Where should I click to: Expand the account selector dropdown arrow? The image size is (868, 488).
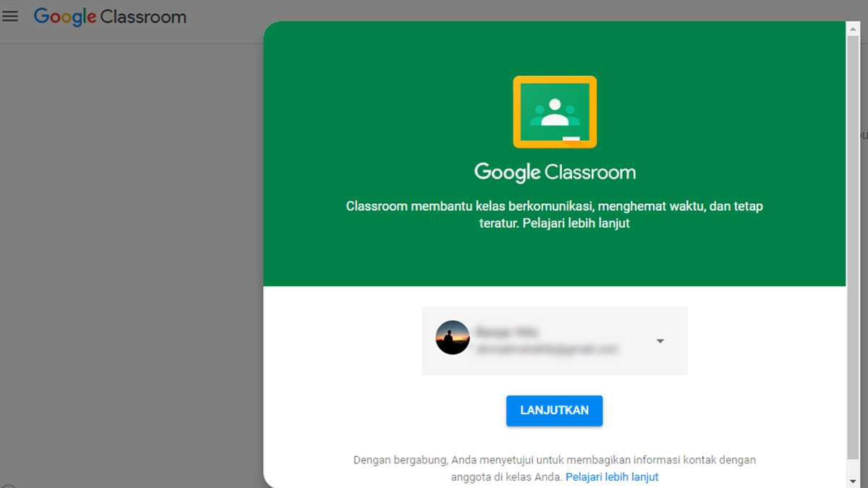pos(660,341)
